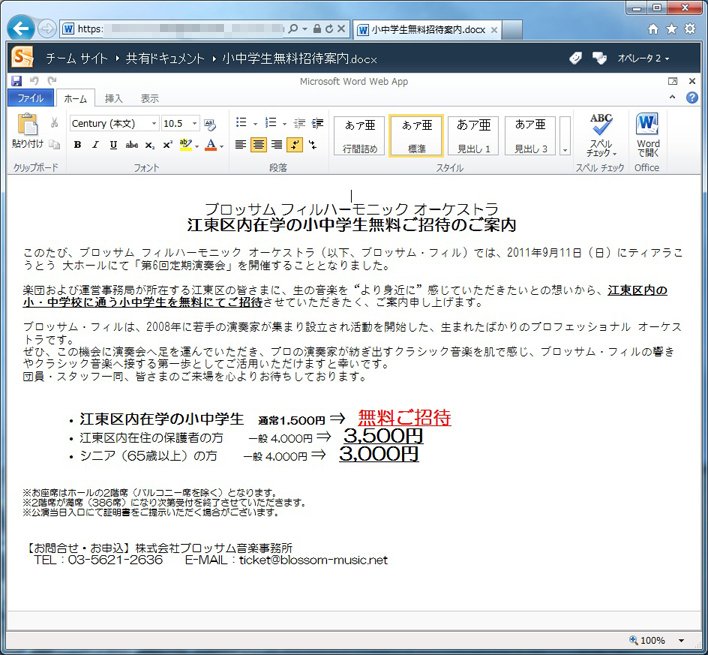This screenshot has height=655, width=708.
Task: Select browser tab 小中学生無料招待案内.docx
Action: tap(427, 30)
